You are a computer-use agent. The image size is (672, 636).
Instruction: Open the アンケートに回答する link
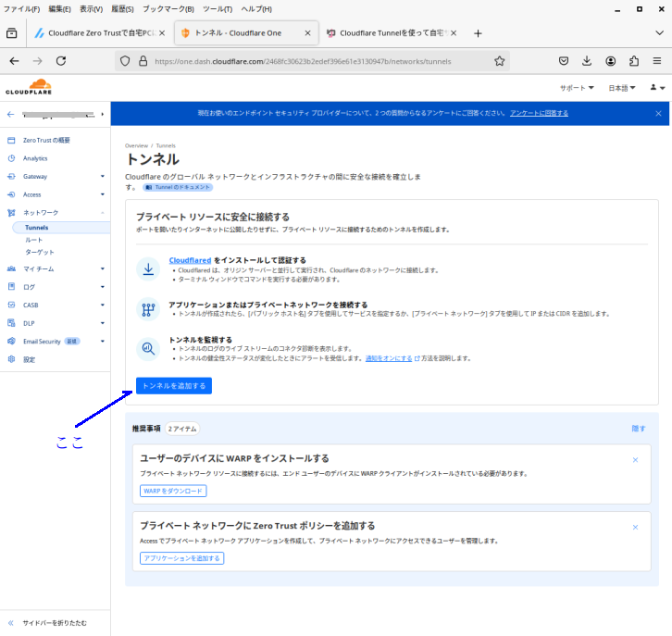tap(539, 113)
